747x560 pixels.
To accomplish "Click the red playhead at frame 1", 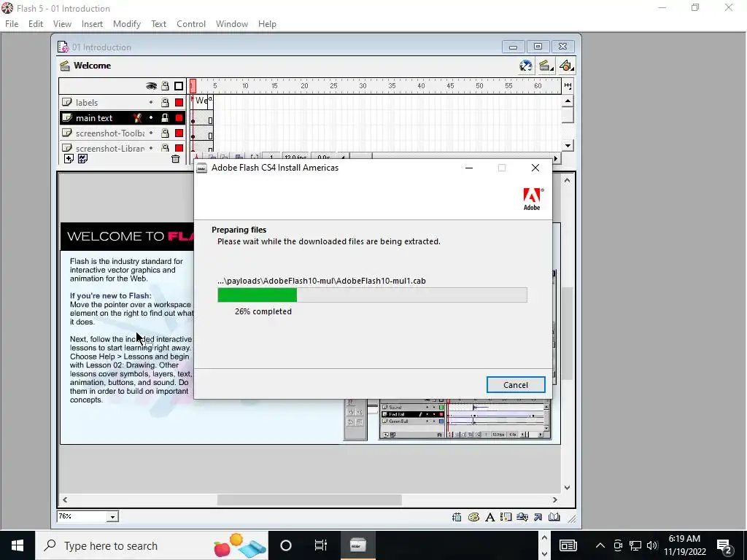I will [193, 86].
